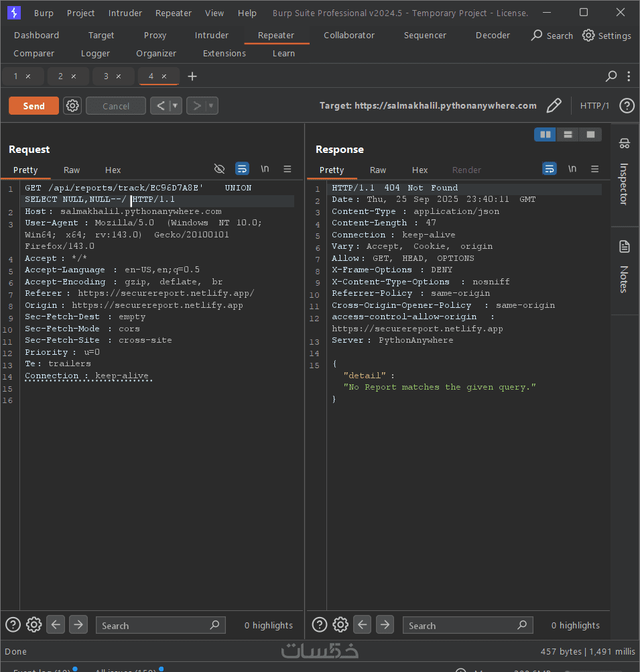Close Repeater tab 4

pyautogui.click(x=164, y=76)
